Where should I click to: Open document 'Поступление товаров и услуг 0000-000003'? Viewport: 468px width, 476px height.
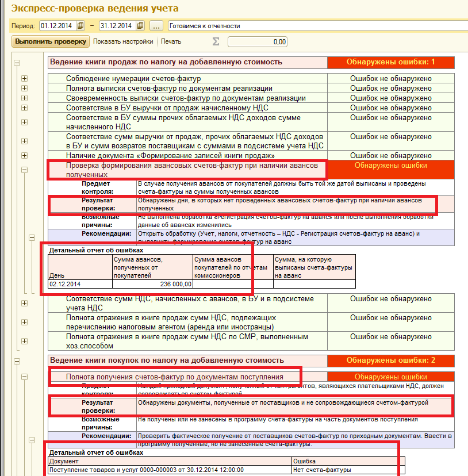pyautogui.click(x=147, y=469)
